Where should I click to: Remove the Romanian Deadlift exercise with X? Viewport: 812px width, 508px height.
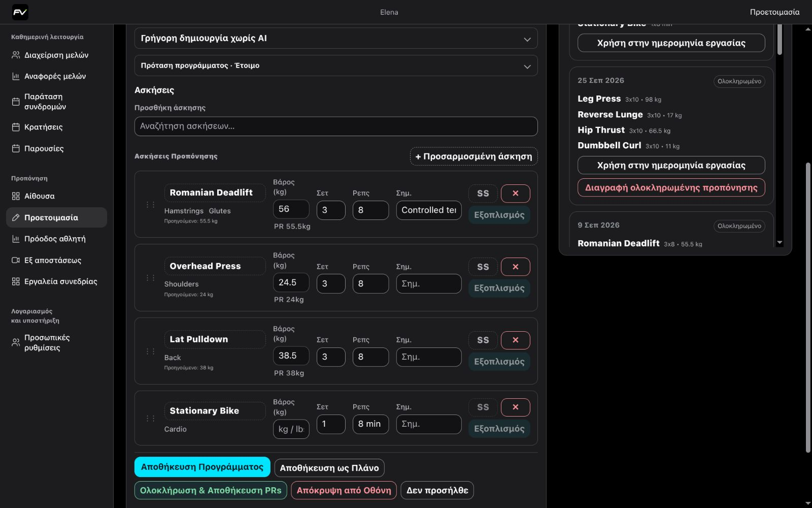point(515,193)
